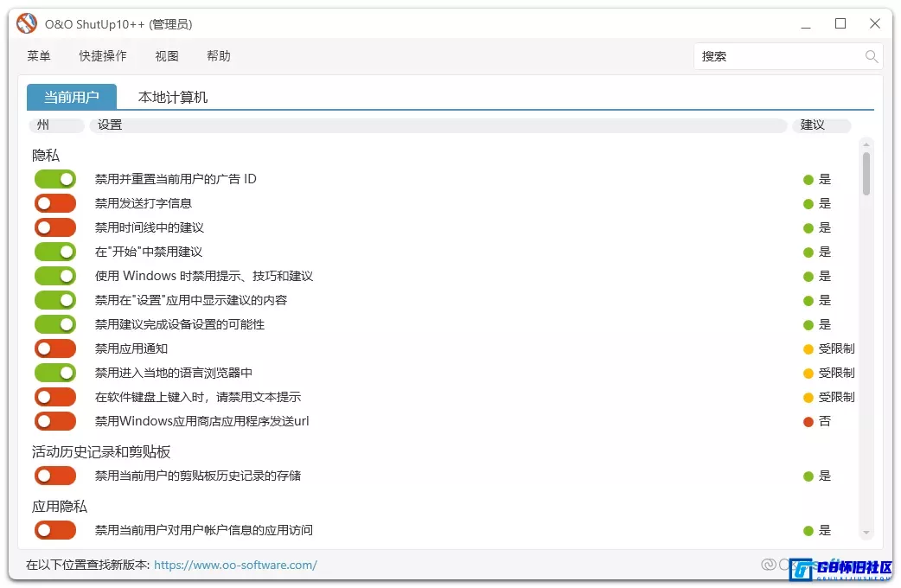Open the 菜单 menu
Image resolution: width=901 pixels, height=588 pixels.
(x=38, y=55)
